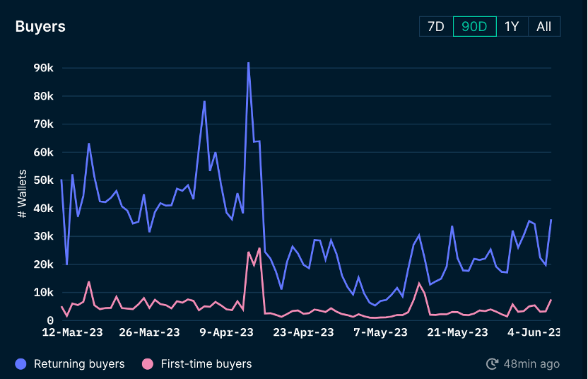Switch chart to 1Y range
Screen dimensions: 588x379
point(512,27)
